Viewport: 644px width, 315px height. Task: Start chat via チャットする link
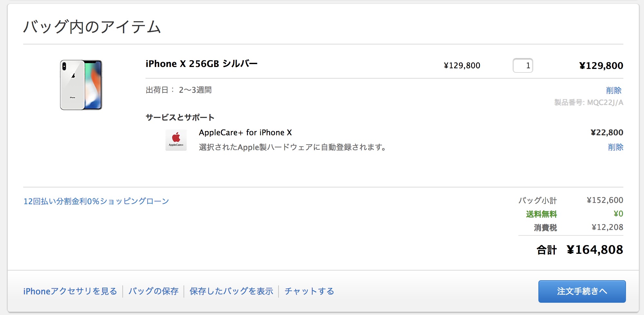point(309,291)
